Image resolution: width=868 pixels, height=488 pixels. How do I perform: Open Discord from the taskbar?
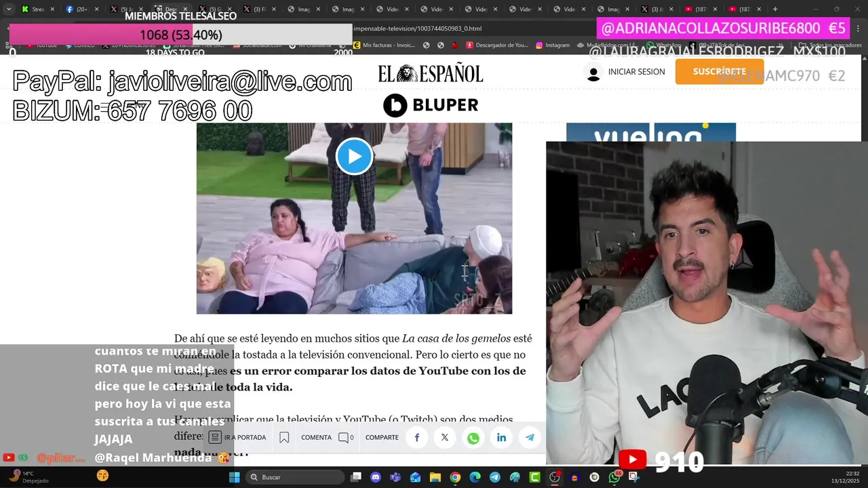[x=376, y=477]
